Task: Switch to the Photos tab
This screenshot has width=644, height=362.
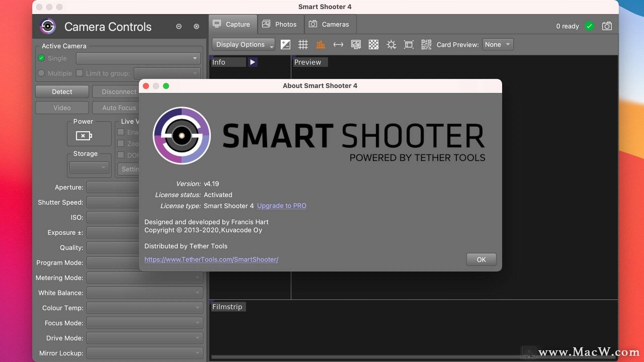Action: [281, 24]
